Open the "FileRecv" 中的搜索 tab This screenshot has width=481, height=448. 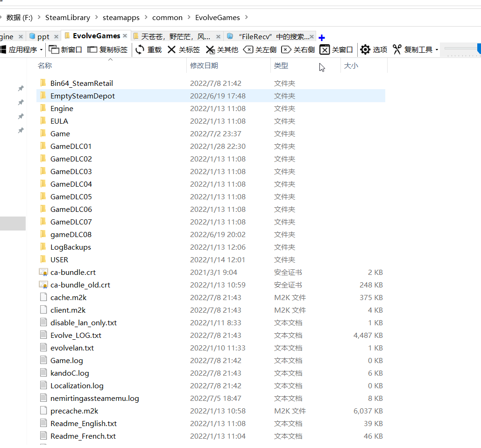tap(269, 37)
